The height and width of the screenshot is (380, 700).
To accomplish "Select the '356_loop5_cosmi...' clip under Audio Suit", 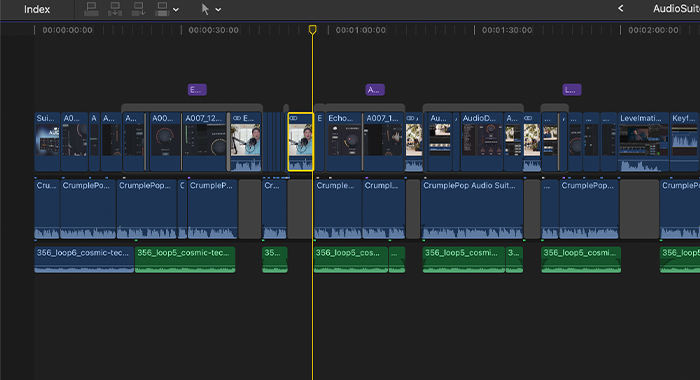I will click(464, 259).
